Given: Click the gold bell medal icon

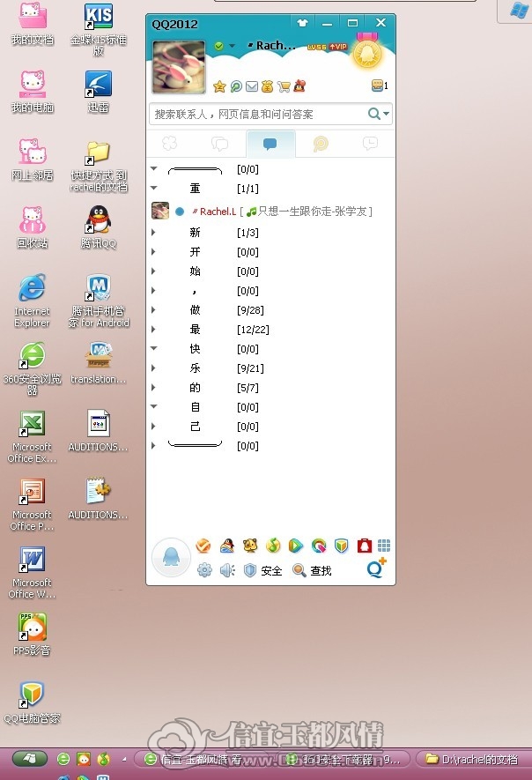Looking at the screenshot, I should pos(367,53).
